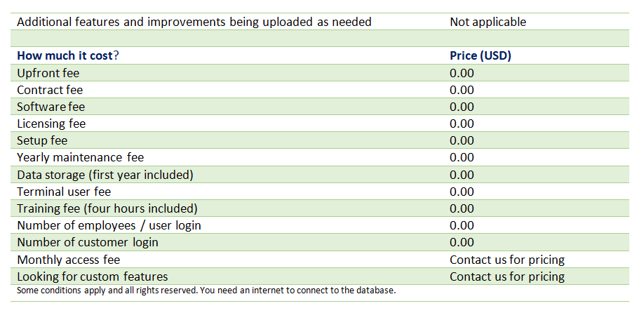Screen dimensions: 644x320
Task: Select the "Licensing fee" table cell
Action: 51,124
